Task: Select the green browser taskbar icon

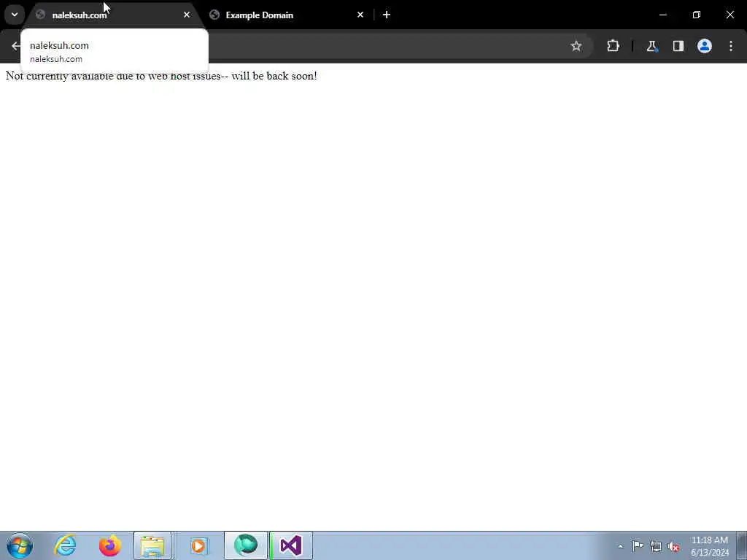Action: (x=246, y=545)
